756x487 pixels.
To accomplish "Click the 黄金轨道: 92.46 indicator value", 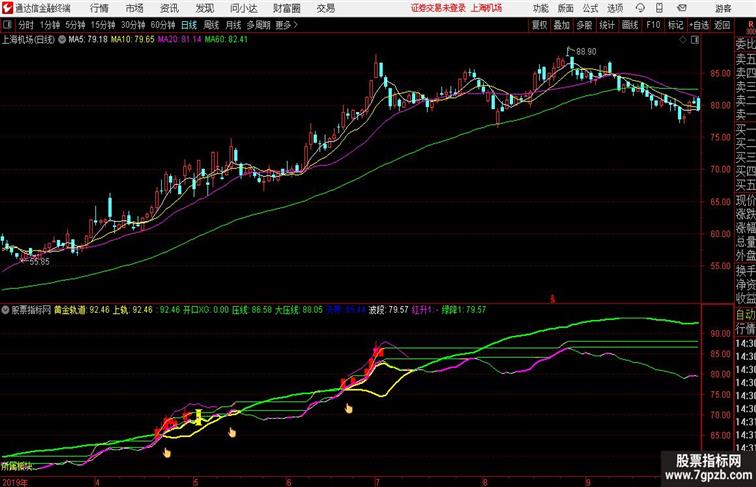I will (x=81, y=310).
